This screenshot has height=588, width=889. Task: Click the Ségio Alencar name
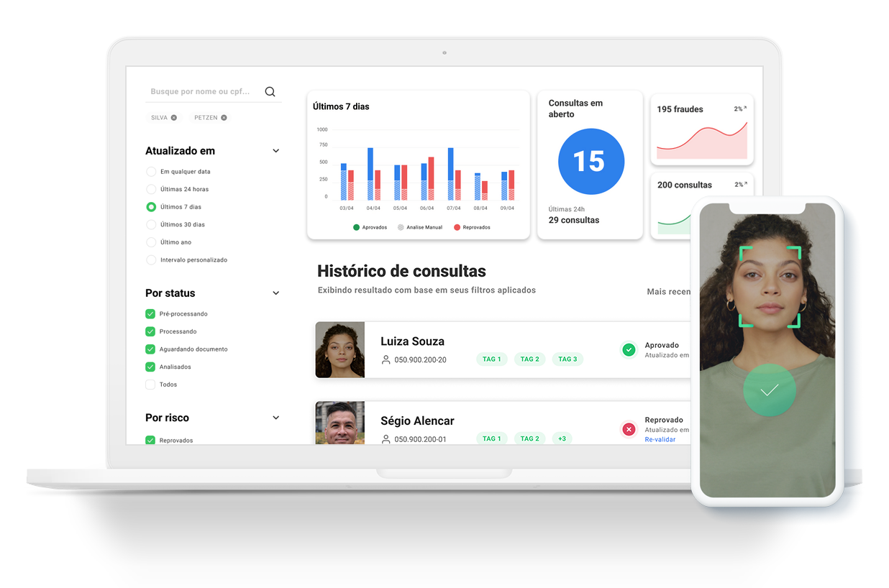[x=417, y=421]
